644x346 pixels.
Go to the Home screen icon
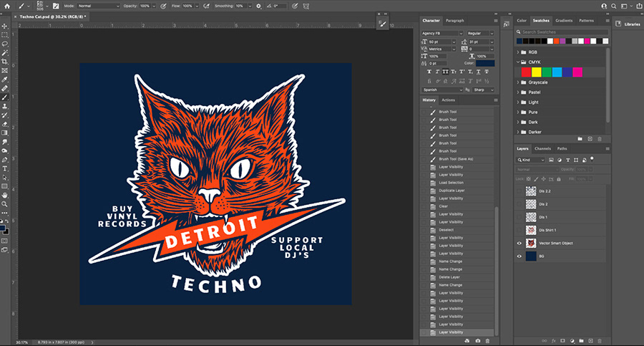click(7, 6)
